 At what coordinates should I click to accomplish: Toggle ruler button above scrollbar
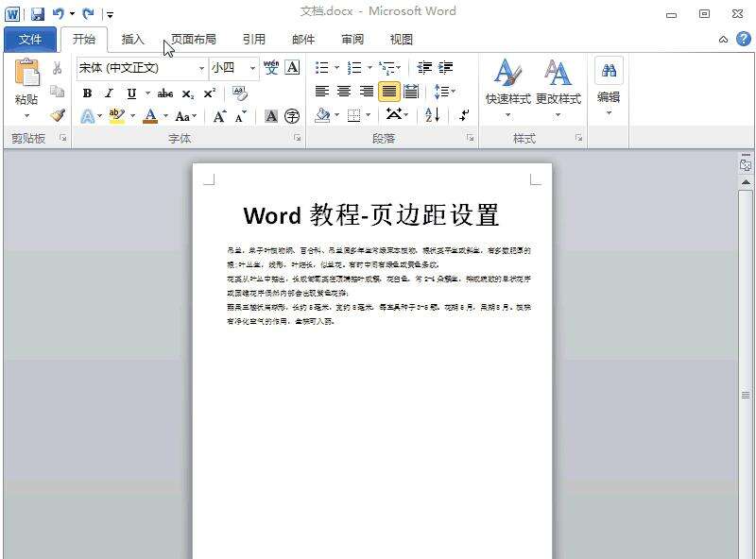click(x=746, y=163)
